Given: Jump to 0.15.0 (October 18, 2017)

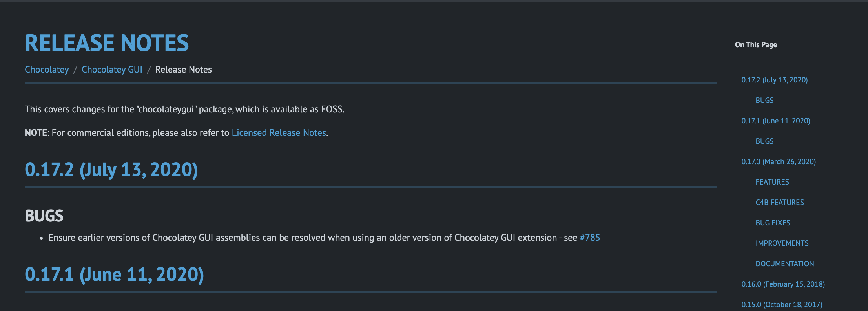Looking at the screenshot, I should click(782, 304).
